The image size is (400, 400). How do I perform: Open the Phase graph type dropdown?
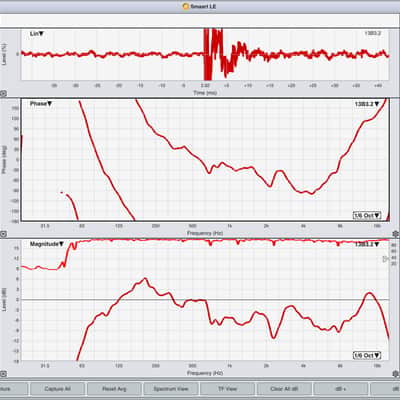pos(41,104)
